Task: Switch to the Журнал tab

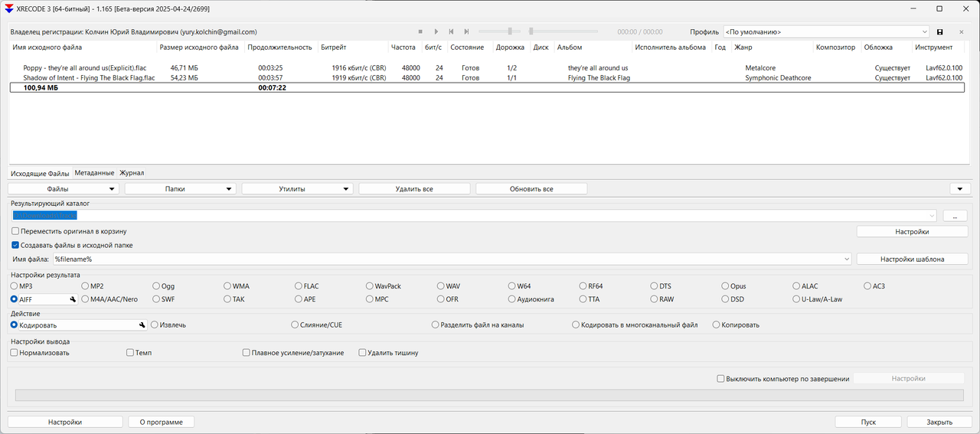Action: [x=132, y=173]
